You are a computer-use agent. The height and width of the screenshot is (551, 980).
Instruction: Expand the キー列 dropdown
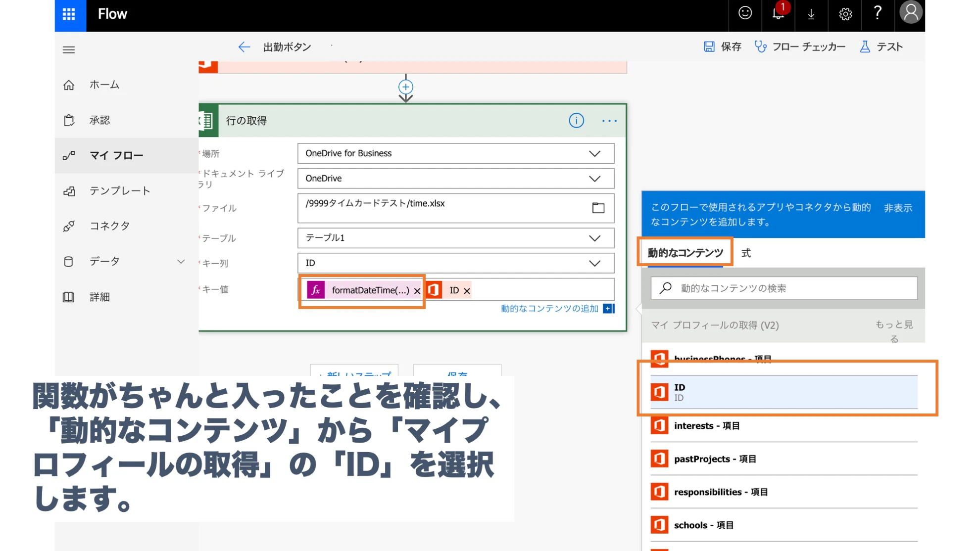pyautogui.click(x=595, y=263)
